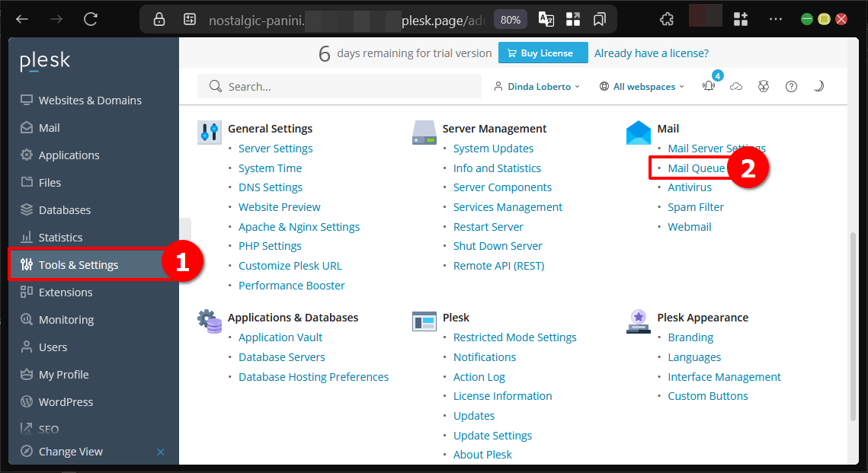
Task: Open help via the question mark icon
Action: click(791, 86)
